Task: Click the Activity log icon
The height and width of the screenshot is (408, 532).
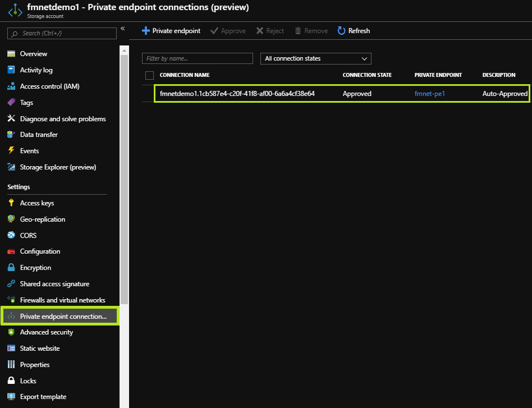Action: [11, 70]
